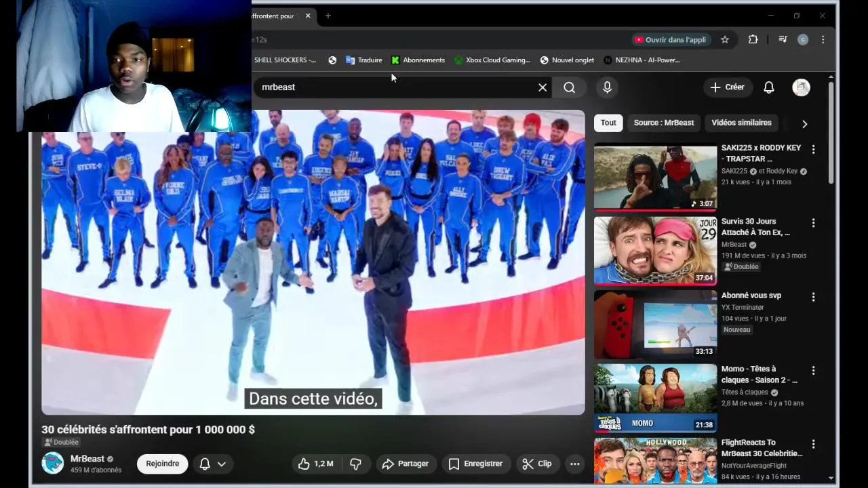Click the Rejoindre button
This screenshot has width=868, height=488.
point(163,464)
